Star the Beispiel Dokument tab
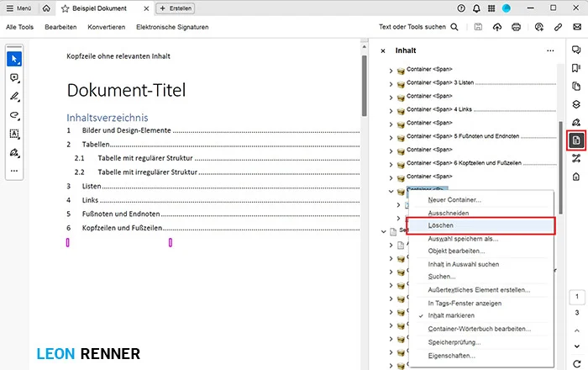The width and height of the screenshot is (588, 370). [x=66, y=8]
